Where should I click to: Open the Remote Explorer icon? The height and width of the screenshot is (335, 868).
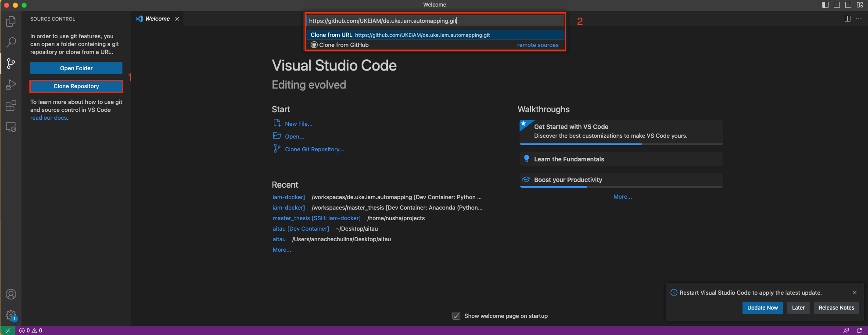coord(11,127)
